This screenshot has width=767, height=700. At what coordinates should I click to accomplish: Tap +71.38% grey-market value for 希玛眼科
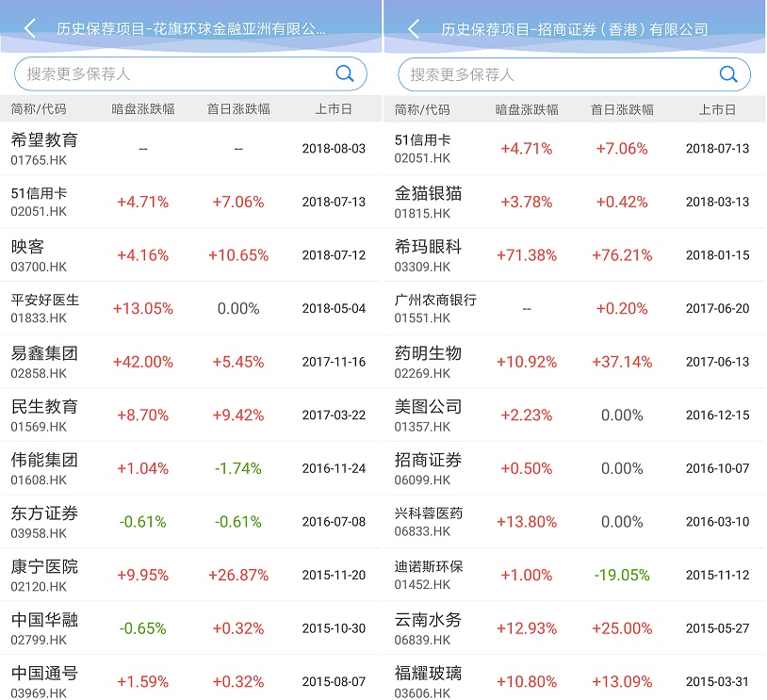point(527,255)
